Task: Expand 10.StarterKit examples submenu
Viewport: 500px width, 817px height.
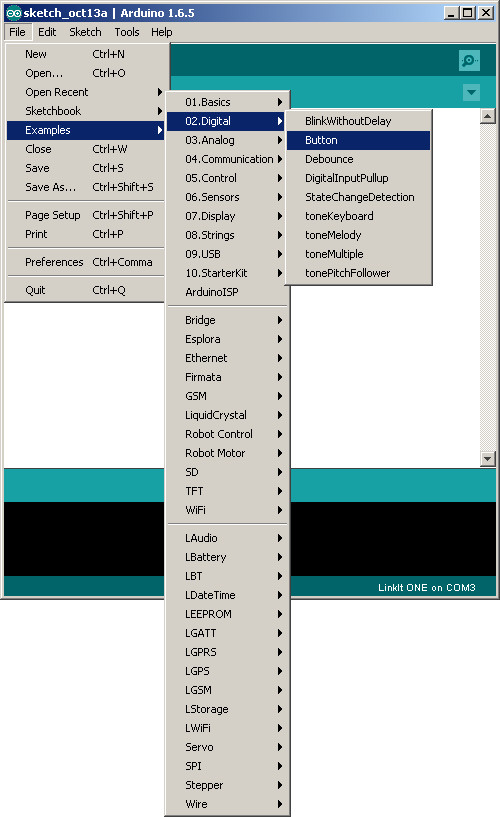Action: tap(227, 274)
